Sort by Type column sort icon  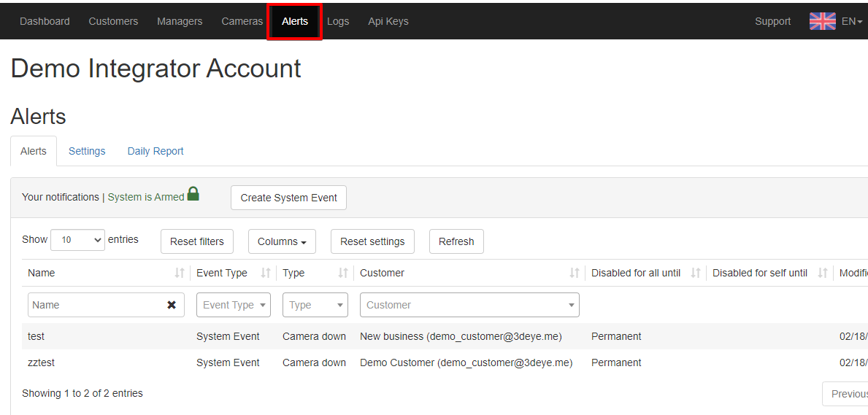click(343, 273)
